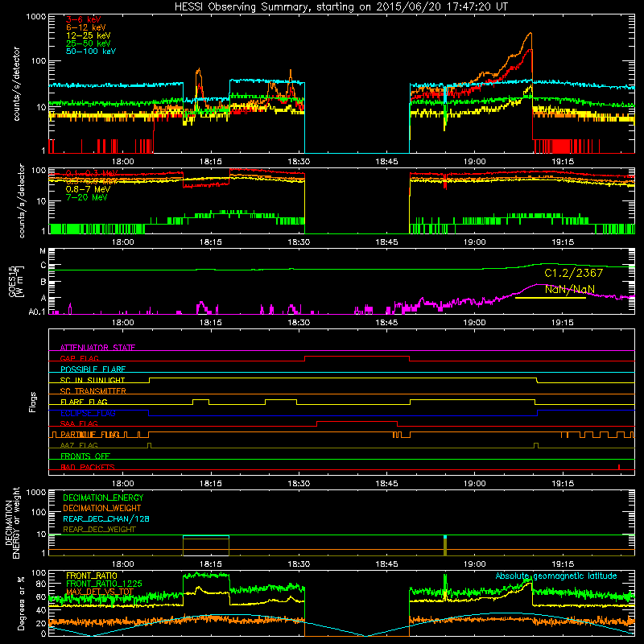
Task: Click the cyan decimation spike before 19:00
Action: pos(445,537)
